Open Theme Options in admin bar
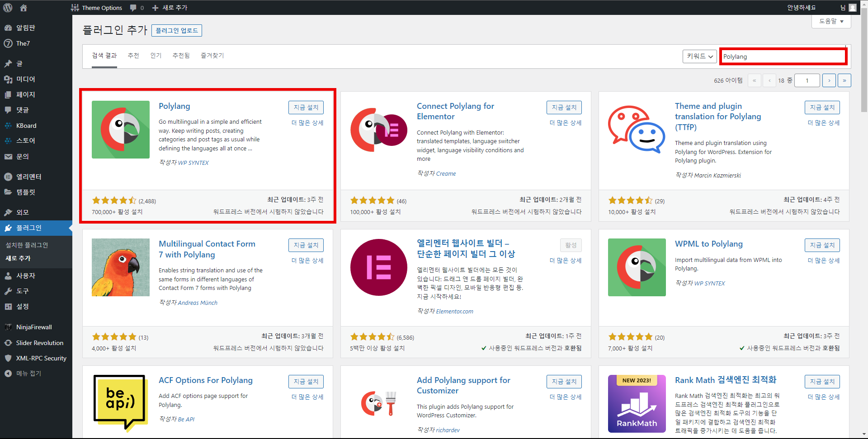 (97, 8)
